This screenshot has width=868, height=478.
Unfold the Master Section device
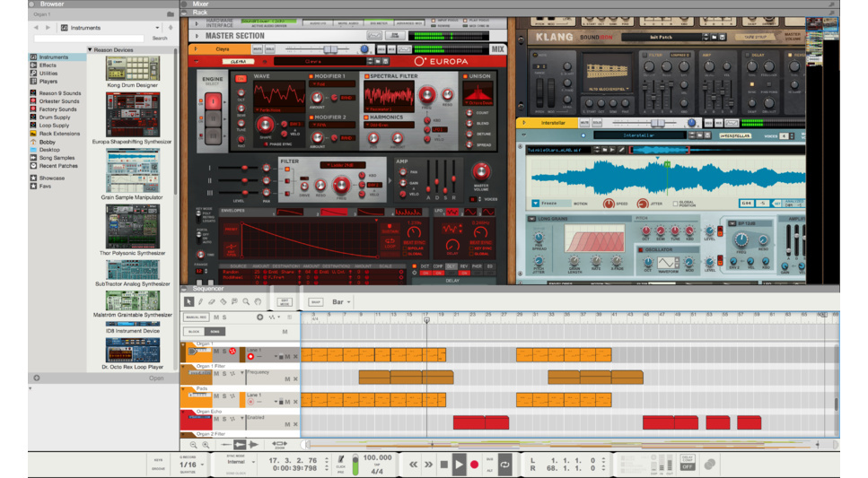coord(197,36)
